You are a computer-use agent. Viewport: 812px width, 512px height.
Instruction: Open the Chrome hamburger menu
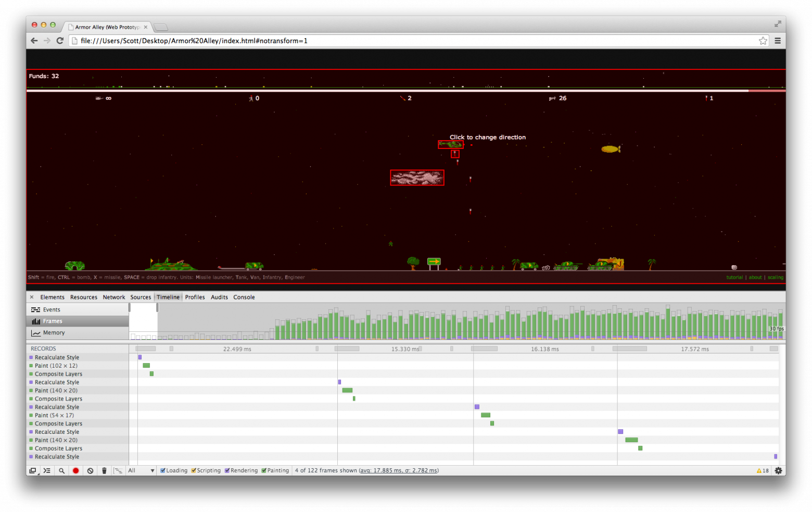click(x=778, y=41)
